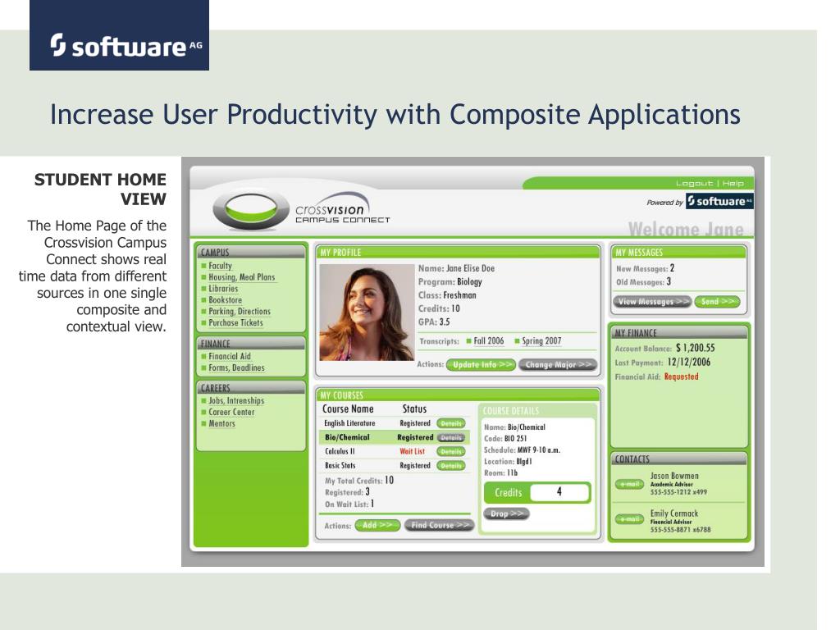The width and height of the screenshot is (840, 630).
Task: Open the Bookstore link
Action: [x=225, y=300]
